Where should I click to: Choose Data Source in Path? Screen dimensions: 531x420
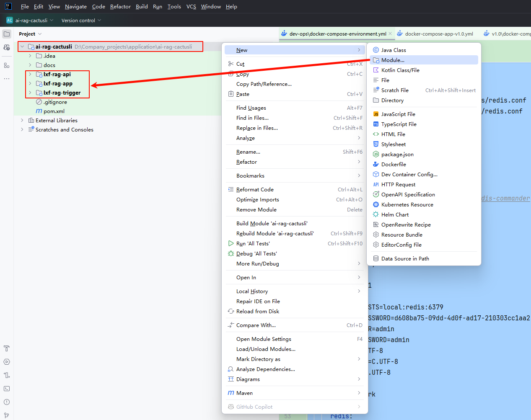point(424,258)
